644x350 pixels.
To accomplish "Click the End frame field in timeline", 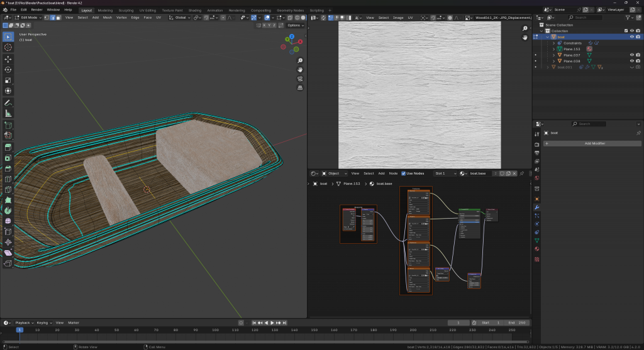I will [517, 322].
